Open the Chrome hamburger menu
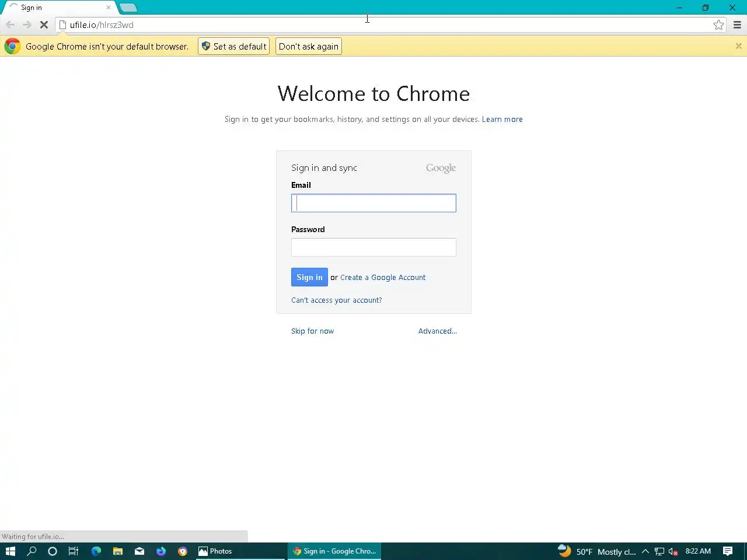 pyautogui.click(x=737, y=24)
